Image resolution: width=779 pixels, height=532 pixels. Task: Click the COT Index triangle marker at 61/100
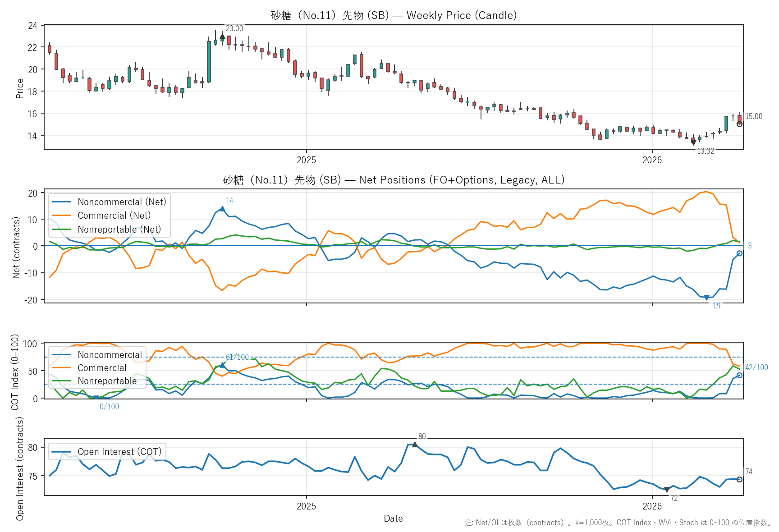pyautogui.click(x=222, y=365)
